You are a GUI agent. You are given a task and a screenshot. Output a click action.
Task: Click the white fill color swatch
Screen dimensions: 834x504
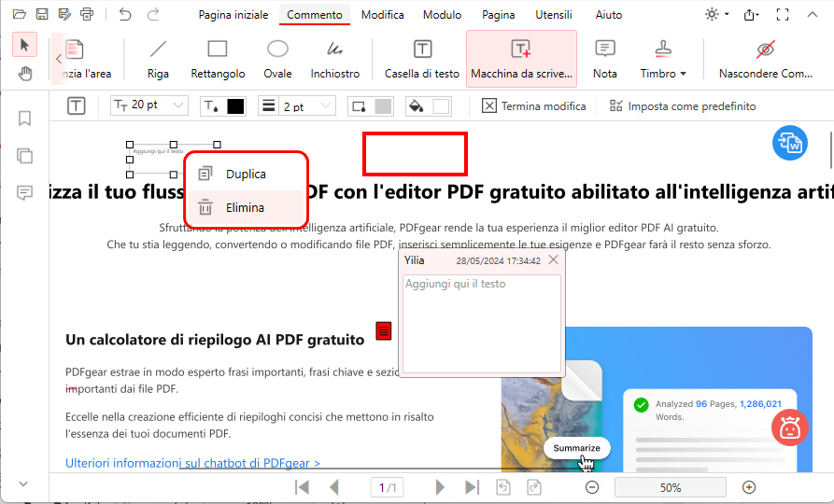(441, 106)
